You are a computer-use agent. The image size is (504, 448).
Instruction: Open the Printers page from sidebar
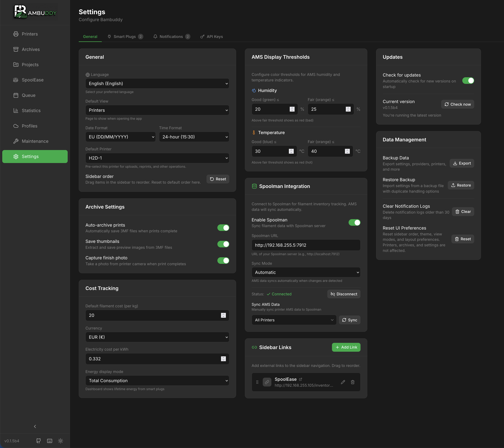point(35,34)
